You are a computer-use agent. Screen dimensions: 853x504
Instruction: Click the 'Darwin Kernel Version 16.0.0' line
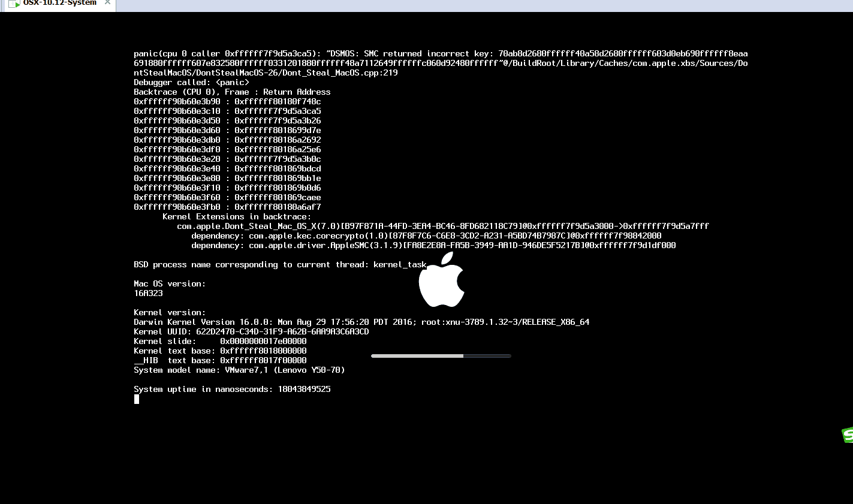coord(361,322)
